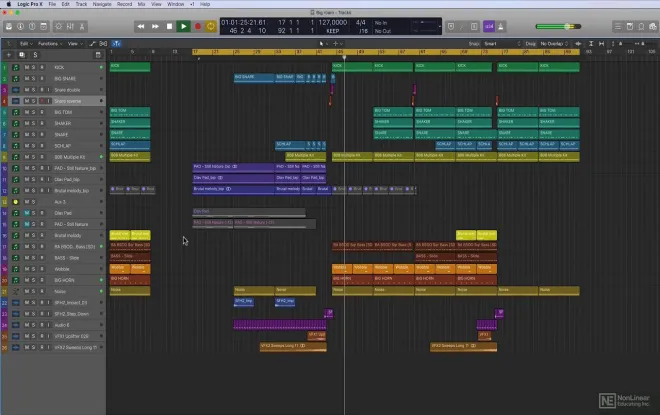Screen dimensions: 660x415
Task: Click the 808 Multiple Kit instrument icon
Action: click(x=16, y=157)
